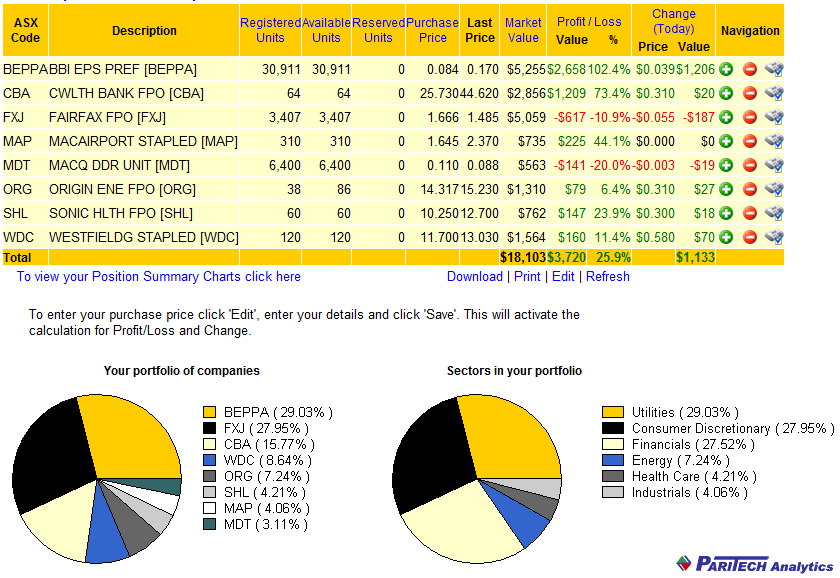Click the green plus icon for WDC

click(726, 237)
